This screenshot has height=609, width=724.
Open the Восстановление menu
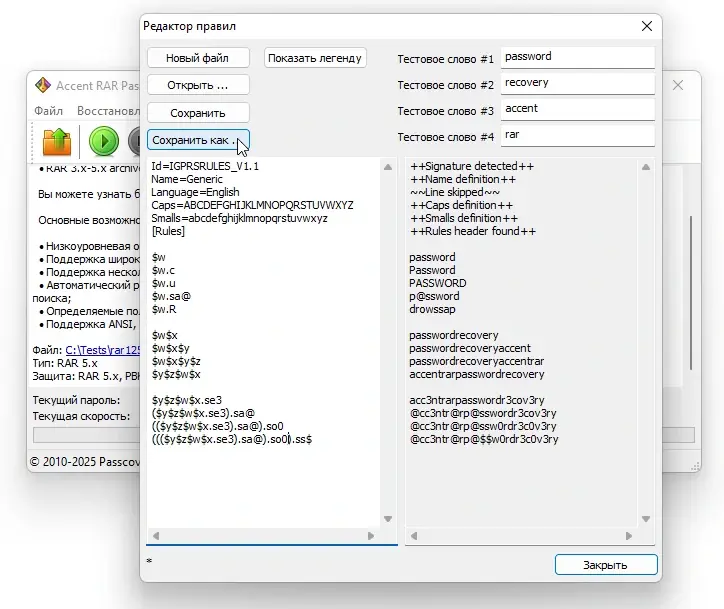coord(107,111)
